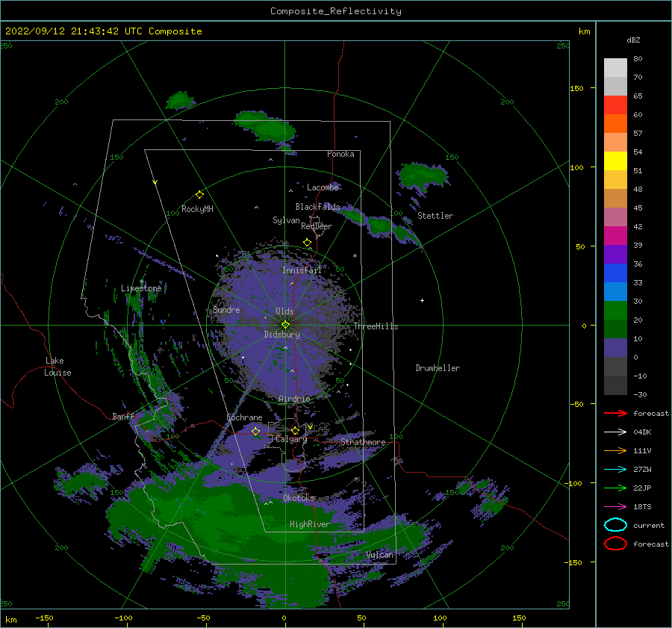Image resolution: width=672 pixels, height=628 pixels.
Task: Select the Cochrane label
Action: [x=244, y=417]
